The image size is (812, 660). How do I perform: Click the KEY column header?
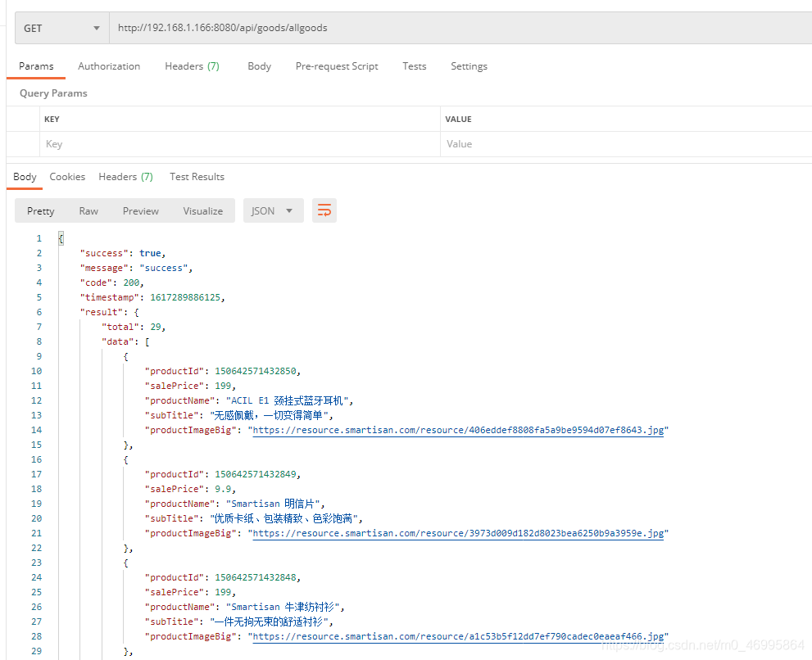tap(52, 119)
